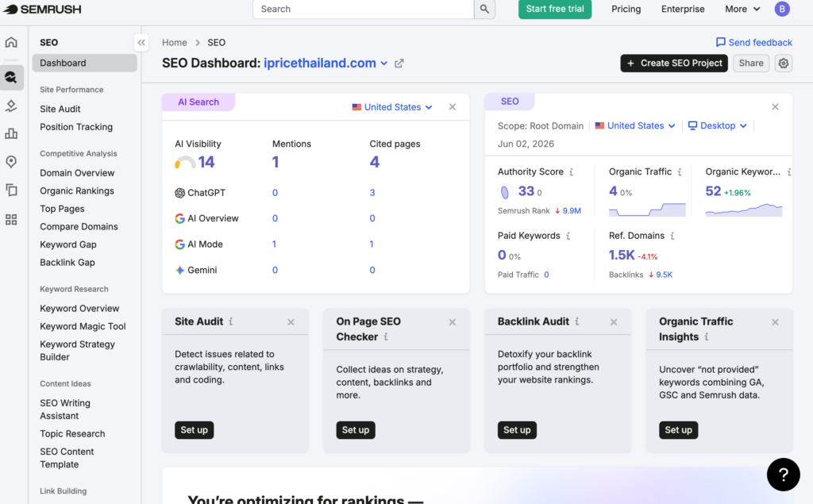Select the SEO toolkit icon in rail
Viewport: 813px width, 504px height.
[11, 77]
